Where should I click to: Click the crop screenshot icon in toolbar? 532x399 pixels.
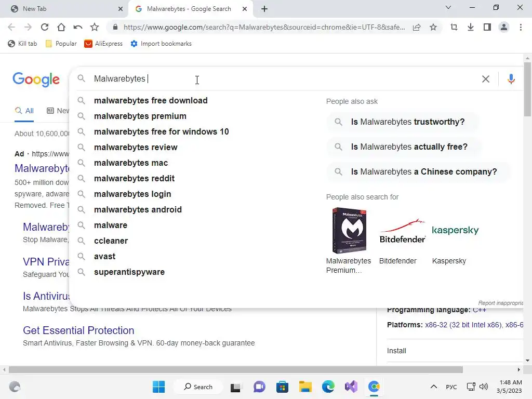coord(454,27)
